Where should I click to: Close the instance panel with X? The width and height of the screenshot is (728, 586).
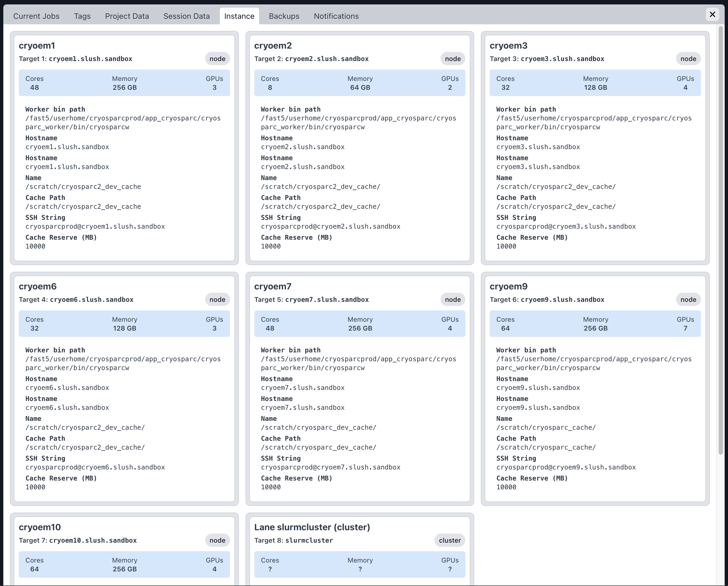click(x=712, y=15)
